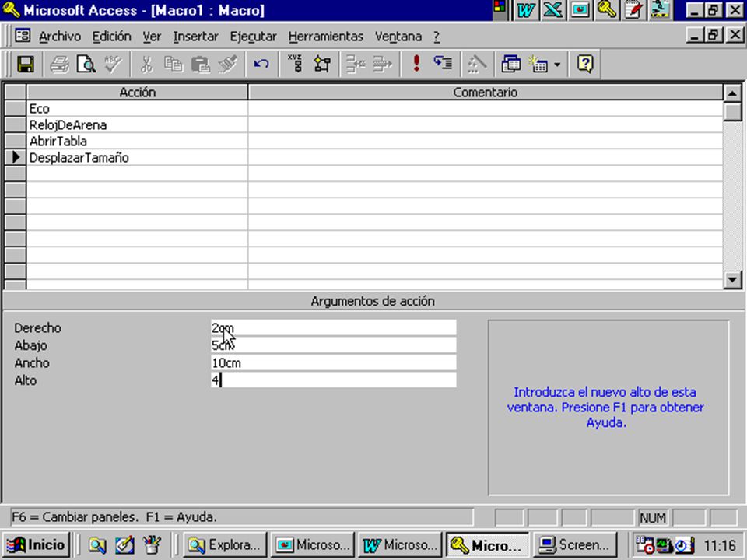This screenshot has width=747, height=560.
Task: Click the Cut scissors icon
Action: coord(146,64)
